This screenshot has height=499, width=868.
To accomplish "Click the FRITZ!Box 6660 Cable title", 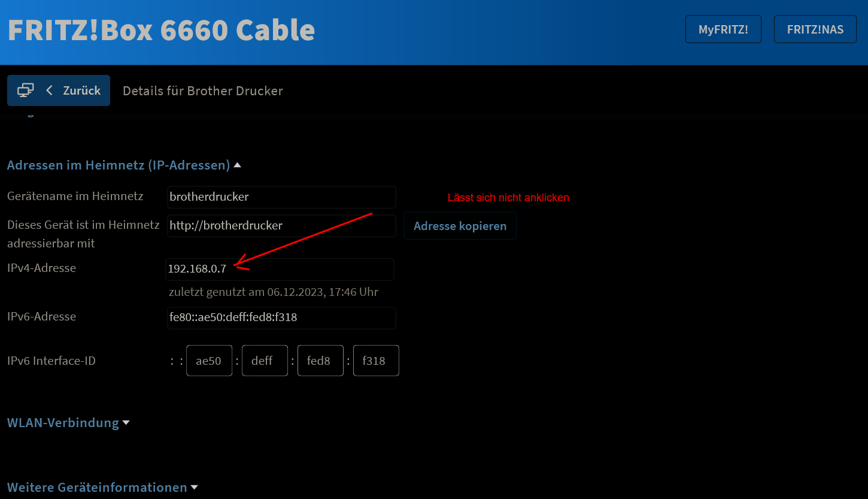I will pos(161,30).
